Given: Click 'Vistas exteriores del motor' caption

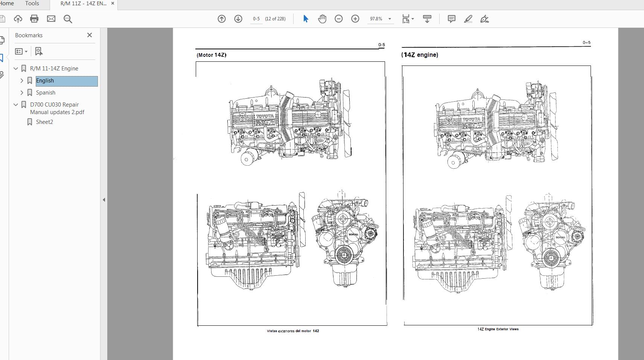Looking at the screenshot, I should point(289,331).
